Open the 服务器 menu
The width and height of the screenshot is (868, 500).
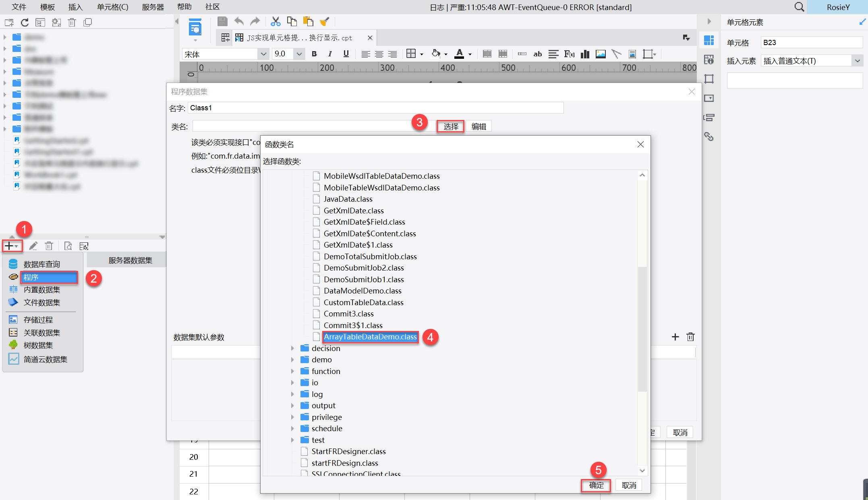pos(153,7)
